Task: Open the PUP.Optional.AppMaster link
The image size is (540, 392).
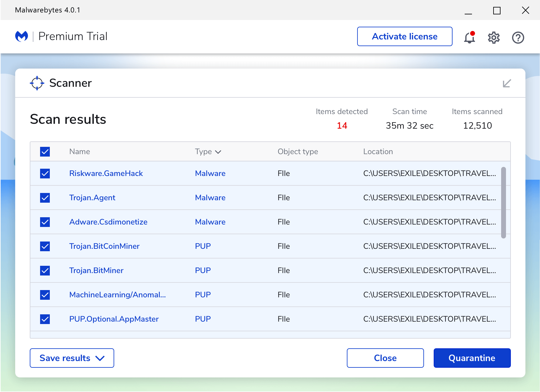Action: pos(114,319)
